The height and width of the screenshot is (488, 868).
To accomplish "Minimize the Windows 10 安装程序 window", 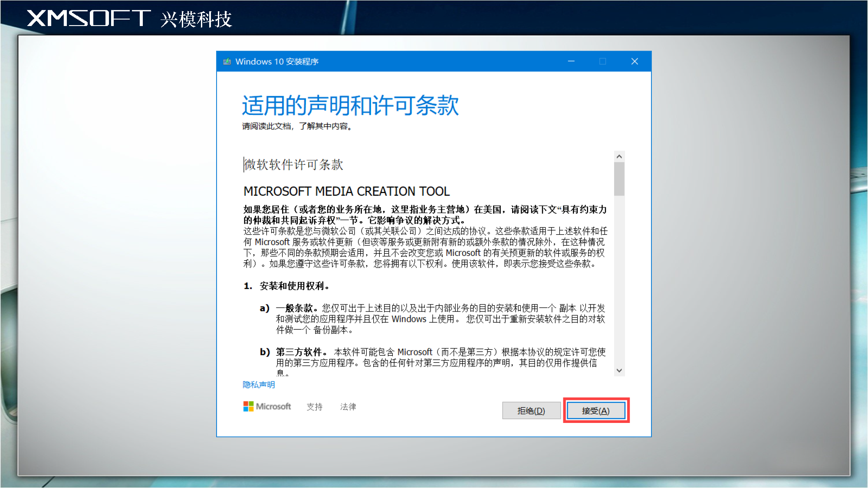I will tap(571, 62).
